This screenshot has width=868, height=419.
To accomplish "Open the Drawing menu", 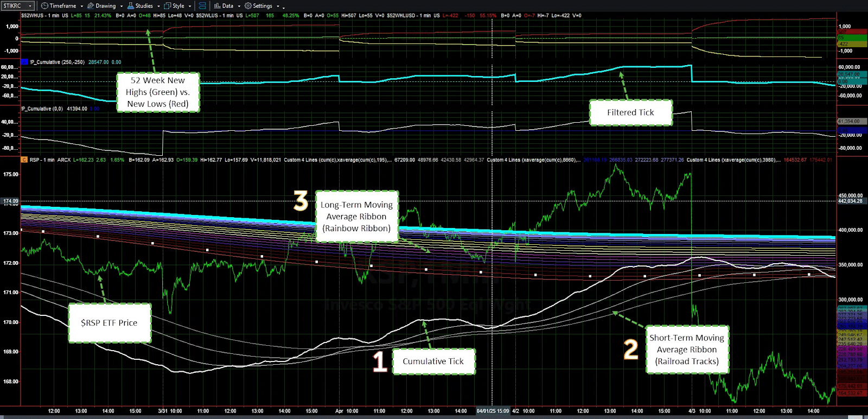I will tap(105, 6).
